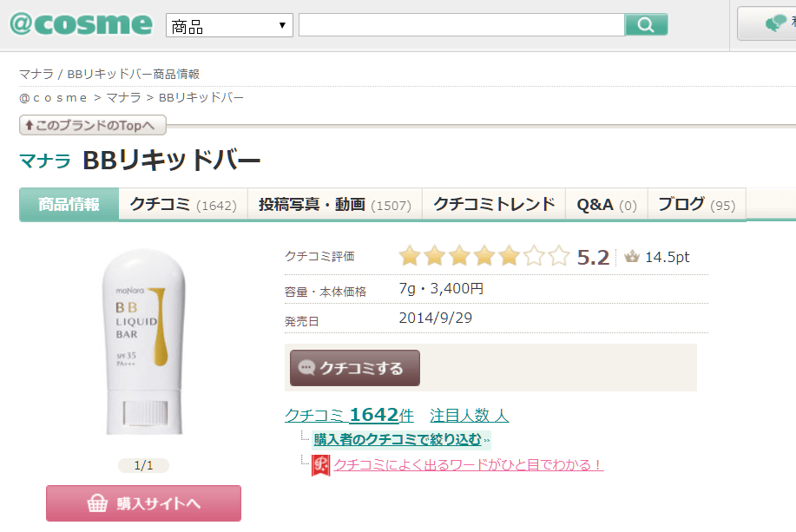Click the 14.5pt points text
The width and height of the screenshot is (796, 532).
coord(667,257)
